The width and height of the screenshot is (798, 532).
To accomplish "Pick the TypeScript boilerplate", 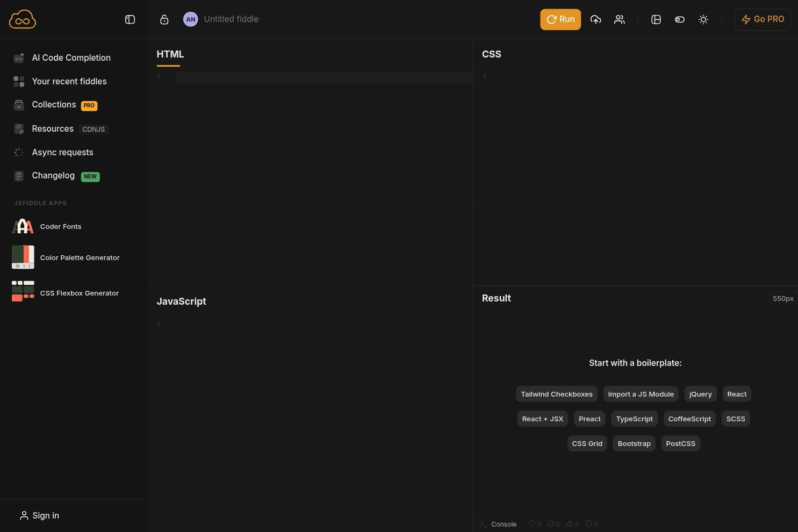I will (x=635, y=419).
